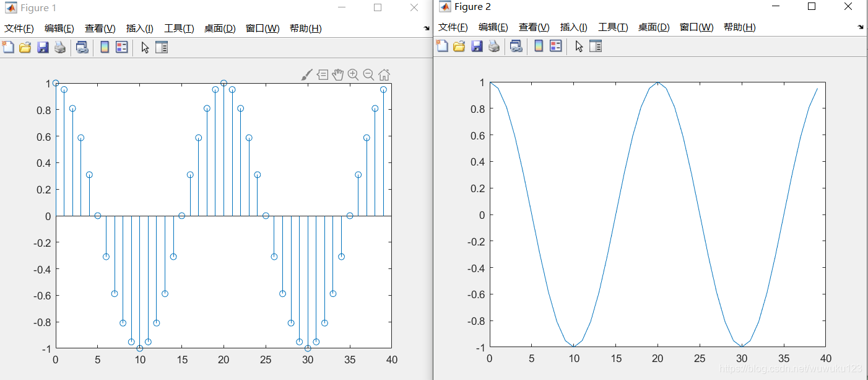
Task: Dock Figure 2 using the small arrow
Action: (x=861, y=27)
